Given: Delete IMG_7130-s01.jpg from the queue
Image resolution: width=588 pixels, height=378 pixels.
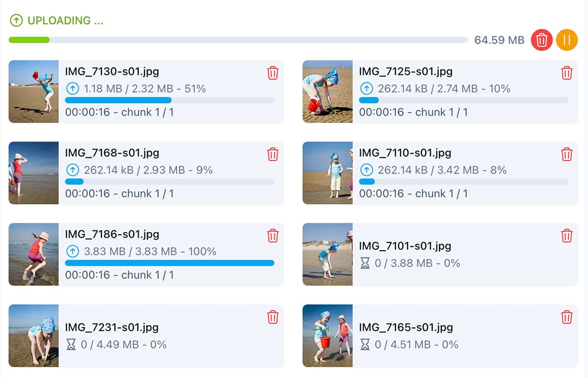Looking at the screenshot, I should 272,73.
